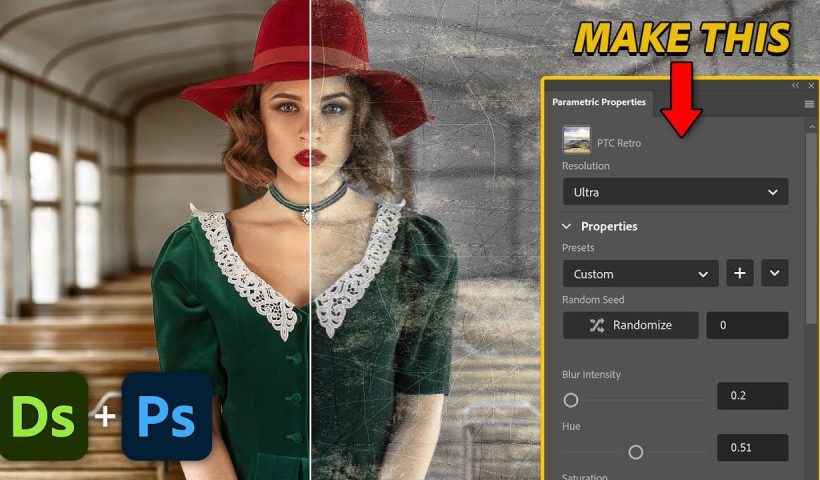820x480 pixels.
Task: Click the blue Ps Photoshop logo
Action: (x=166, y=416)
